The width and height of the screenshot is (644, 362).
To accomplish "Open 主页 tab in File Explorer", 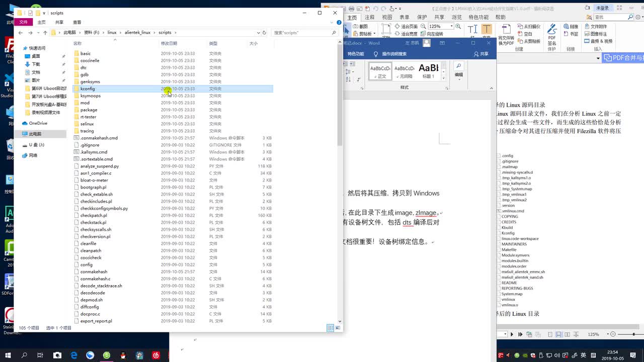I will (42, 22).
